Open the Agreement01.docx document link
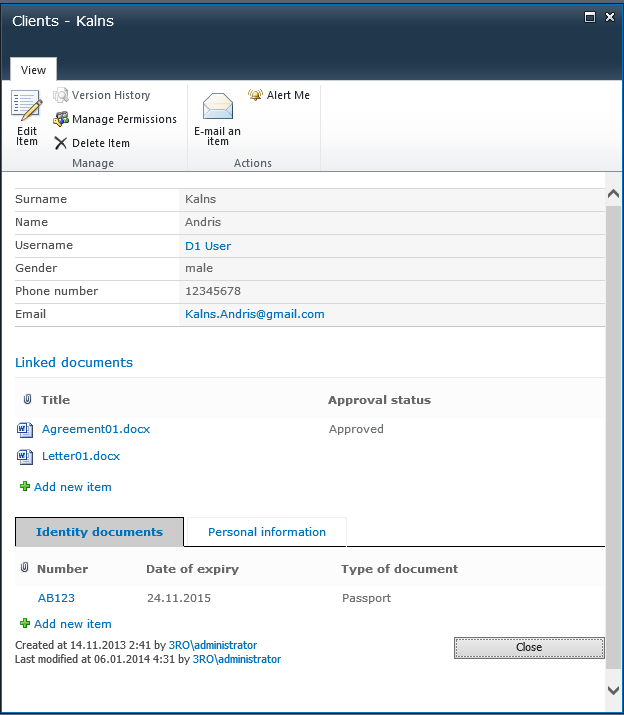The width and height of the screenshot is (624, 715). [96, 429]
